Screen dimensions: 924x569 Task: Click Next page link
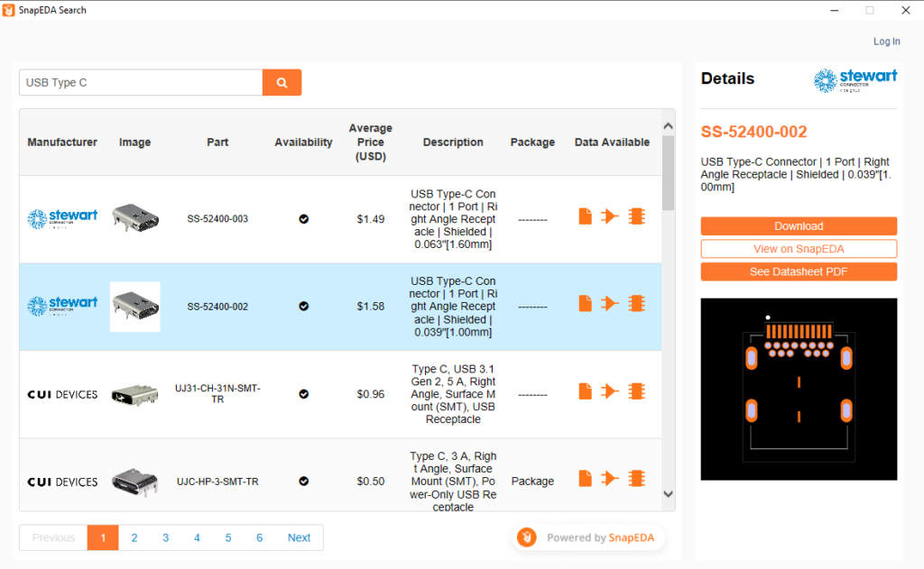299,537
